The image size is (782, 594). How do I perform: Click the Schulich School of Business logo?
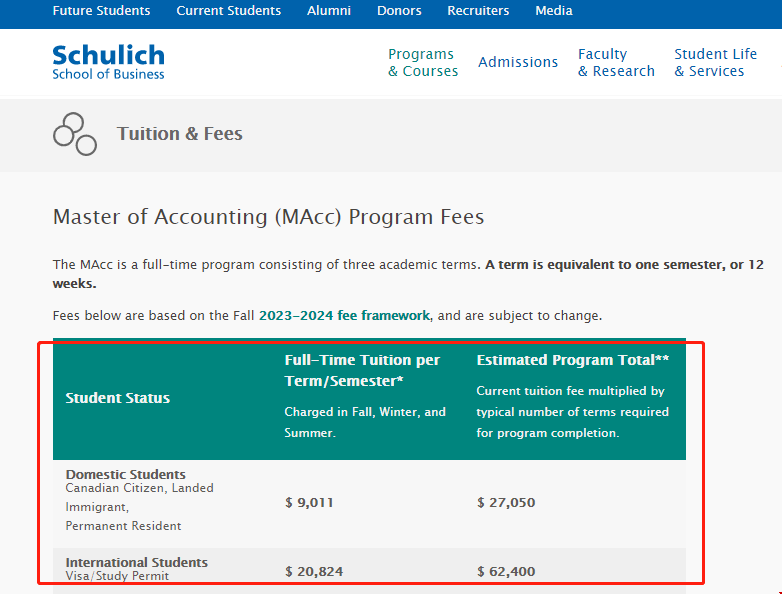(x=108, y=62)
